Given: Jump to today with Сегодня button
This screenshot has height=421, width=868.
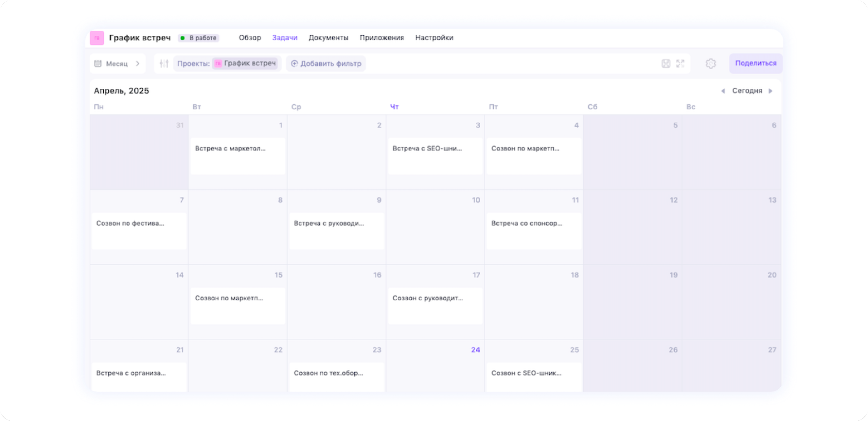Looking at the screenshot, I should (x=747, y=91).
